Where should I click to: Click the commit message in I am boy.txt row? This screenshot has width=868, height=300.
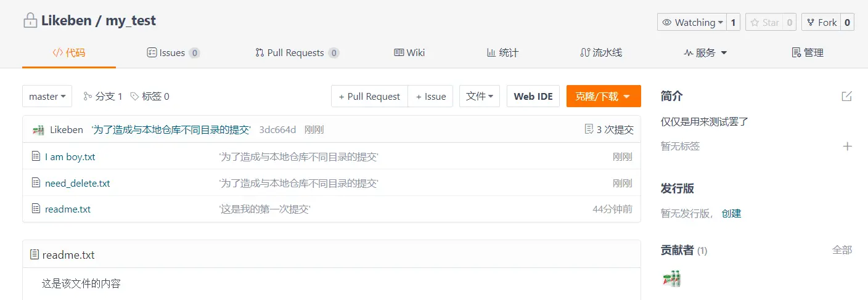(298, 156)
